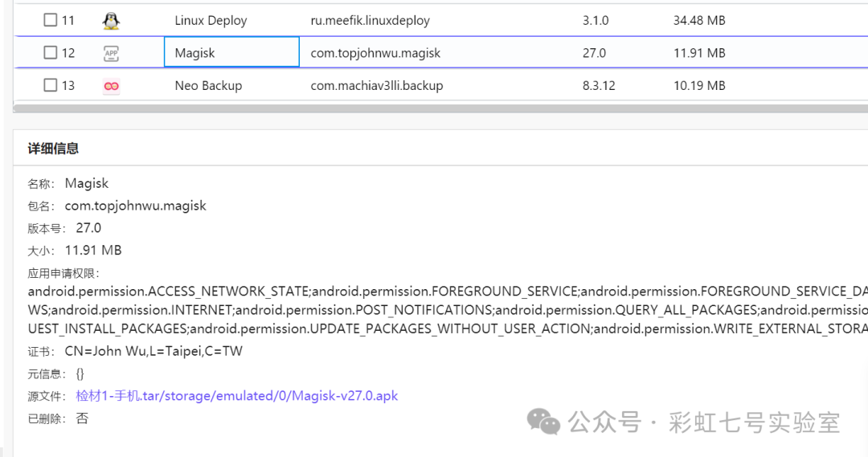Image resolution: width=868 pixels, height=457 pixels.
Task: Click the Linux Deploy penguin icon
Action: [x=111, y=20]
